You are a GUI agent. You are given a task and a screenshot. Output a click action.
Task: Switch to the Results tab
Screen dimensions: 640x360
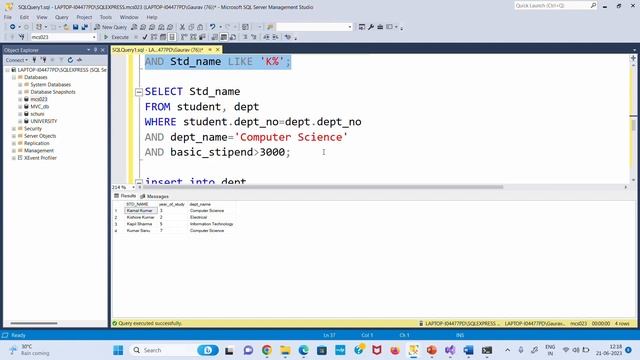125,196
